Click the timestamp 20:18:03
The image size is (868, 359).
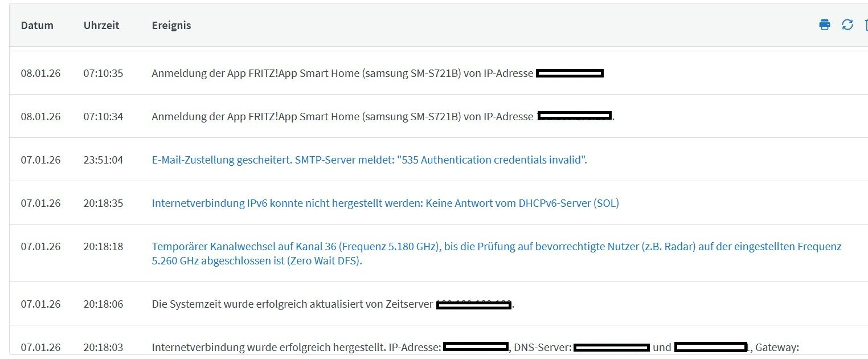point(103,347)
